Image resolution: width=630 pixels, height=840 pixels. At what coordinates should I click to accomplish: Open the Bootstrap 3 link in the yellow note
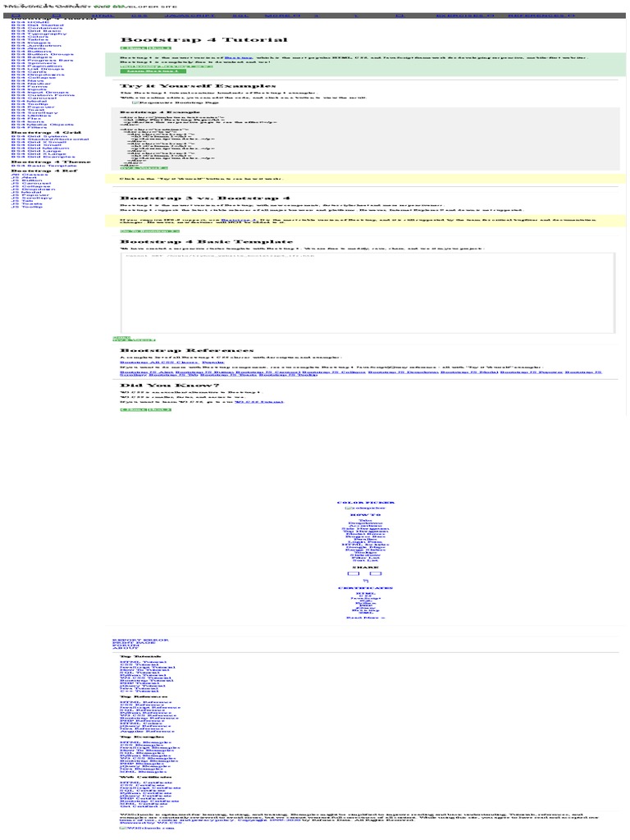pos(239,220)
